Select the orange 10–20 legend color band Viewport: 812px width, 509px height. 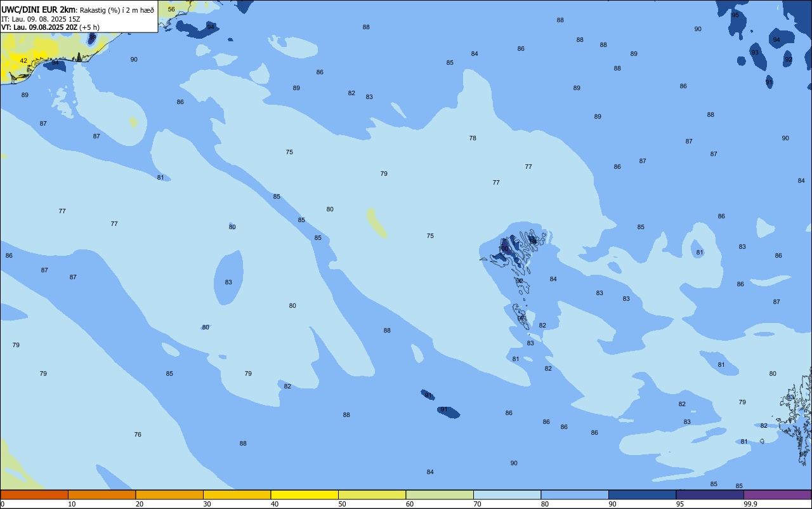(x=101, y=494)
